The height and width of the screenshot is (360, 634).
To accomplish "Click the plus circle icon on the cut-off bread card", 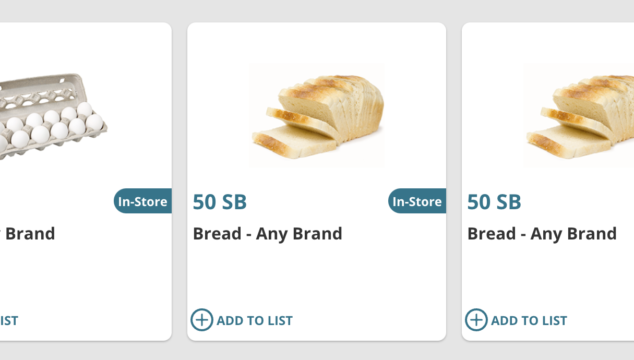I will point(476,320).
